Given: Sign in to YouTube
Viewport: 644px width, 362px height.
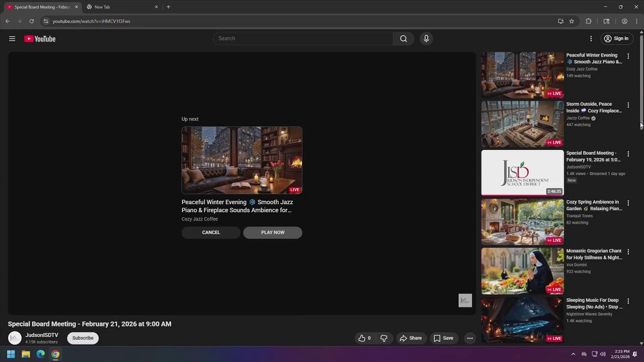Looking at the screenshot, I should point(616,39).
